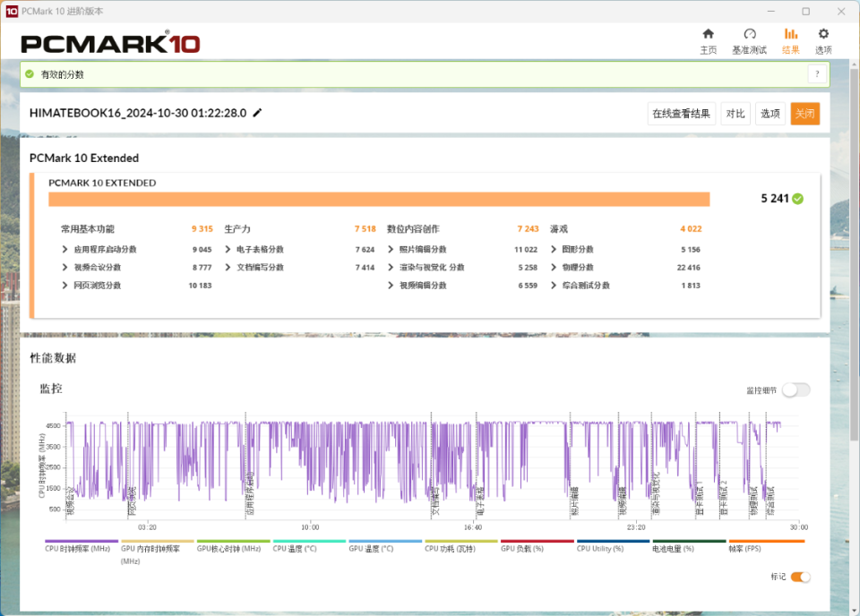Click the 数位内容创作 score 7 243
The image size is (860, 616).
[x=528, y=229]
